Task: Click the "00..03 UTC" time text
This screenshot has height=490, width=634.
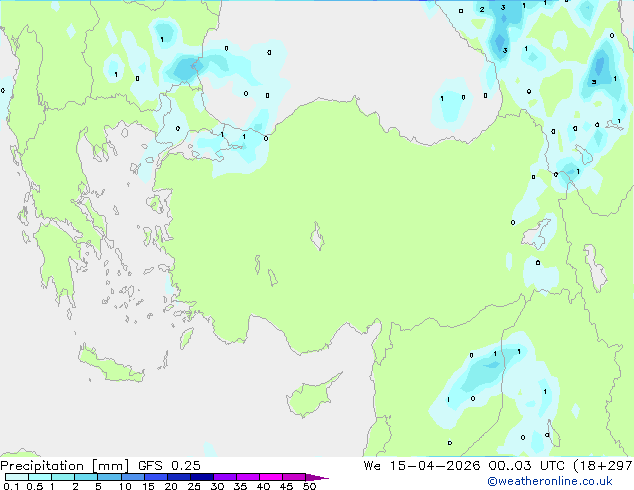Action: pos(526,465)
